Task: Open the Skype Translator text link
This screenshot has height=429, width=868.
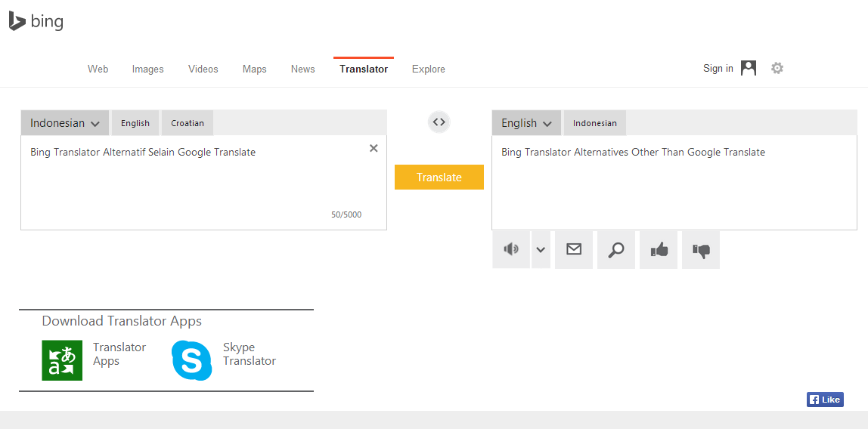Action: tap(249, 353)
